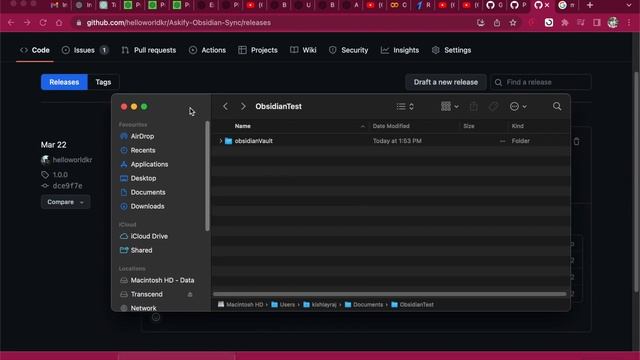This screenshot has height=360, width=640.
Task: Bookmark this page with star icon
Action: coord(513,23)
